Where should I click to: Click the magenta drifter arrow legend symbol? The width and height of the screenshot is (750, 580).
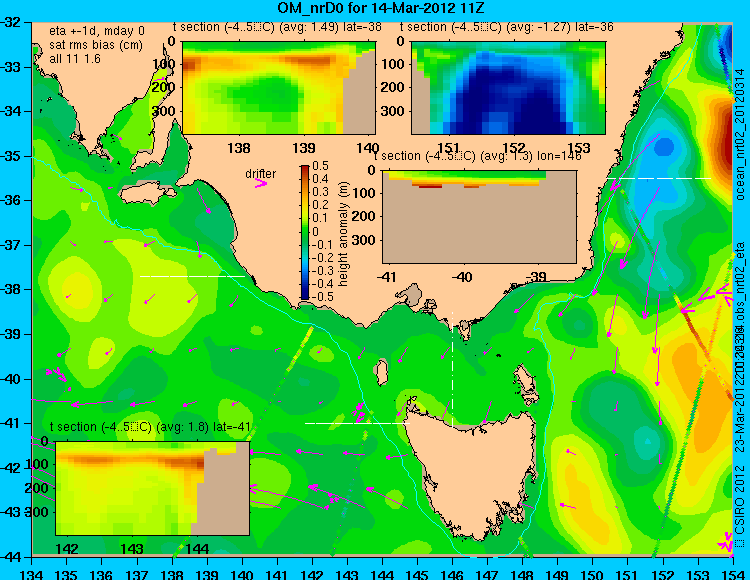pos(261,184)
